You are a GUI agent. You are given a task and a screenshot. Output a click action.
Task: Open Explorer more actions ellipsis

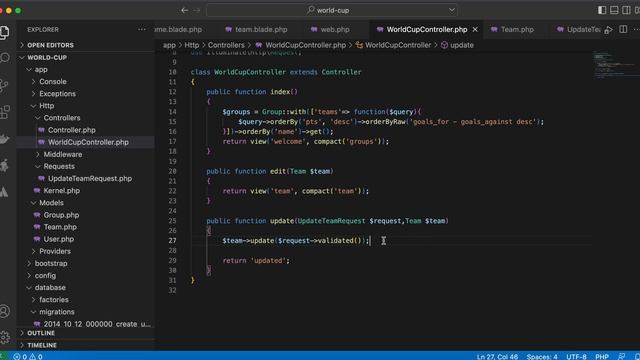point(142,29)
